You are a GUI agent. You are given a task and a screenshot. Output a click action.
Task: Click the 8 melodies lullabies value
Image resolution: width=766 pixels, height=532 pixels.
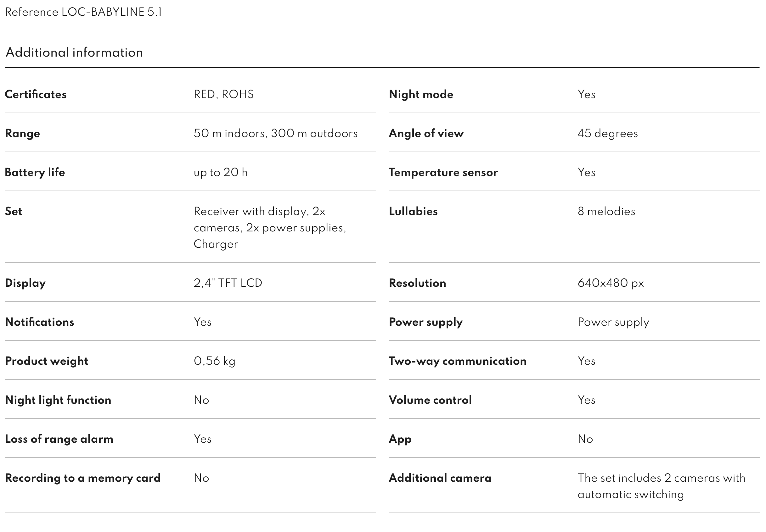pyautogui.click(x=606, y=211)
